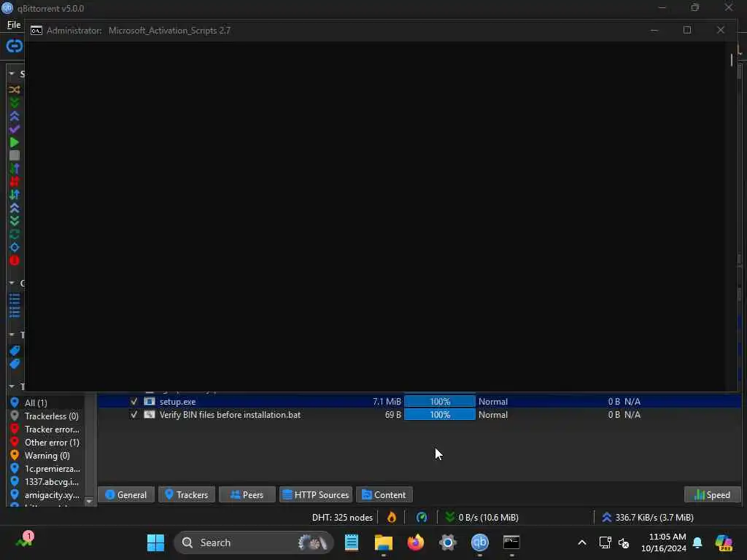The height and width of the screenshot is (560, 747).
Task: Select the Other error (1) filter
Action: coord(52,443)
